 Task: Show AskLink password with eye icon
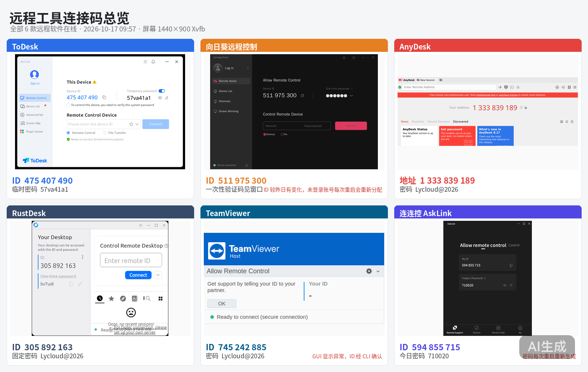click(505, 285)
